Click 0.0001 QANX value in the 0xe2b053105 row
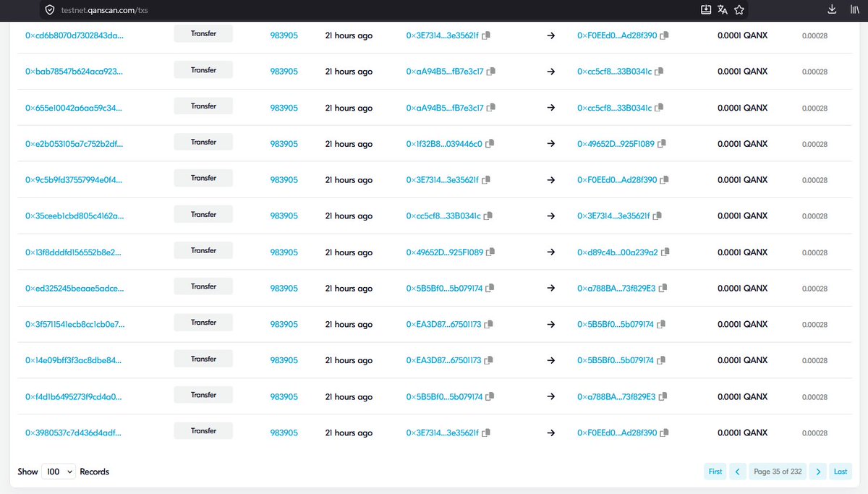 (742, 144)
